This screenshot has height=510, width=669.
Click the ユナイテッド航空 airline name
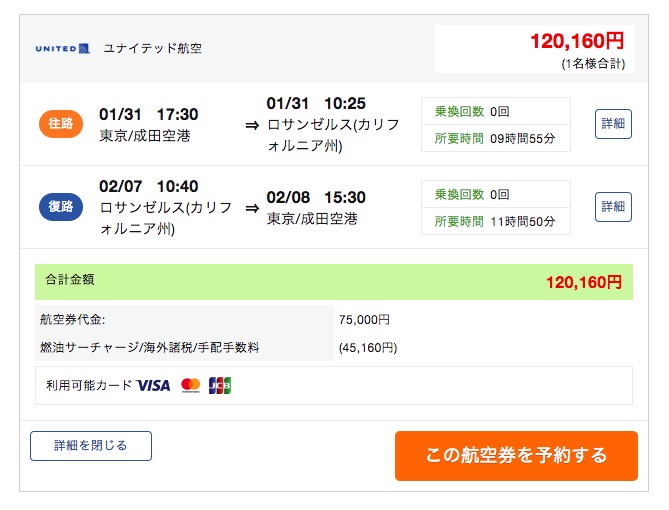coord(152,48)
